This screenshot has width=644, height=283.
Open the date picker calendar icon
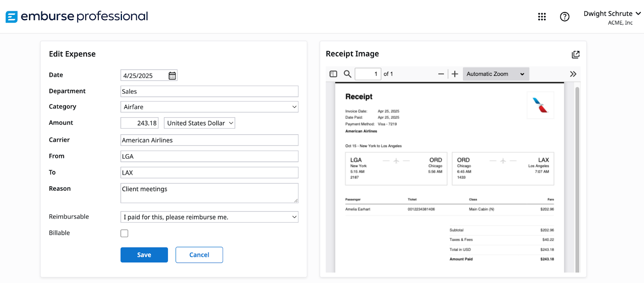point(172,75)
